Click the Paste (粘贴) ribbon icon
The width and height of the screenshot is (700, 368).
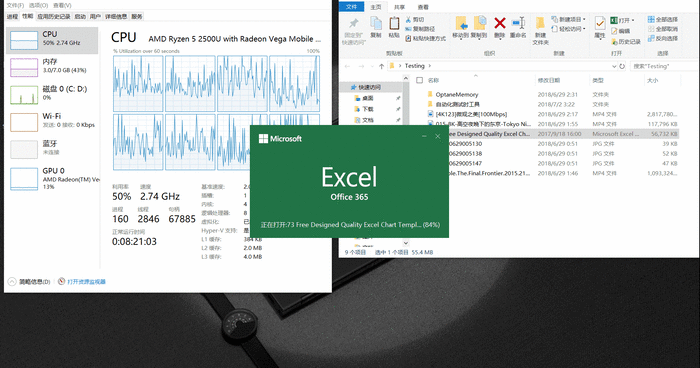[x=394, y=23]
